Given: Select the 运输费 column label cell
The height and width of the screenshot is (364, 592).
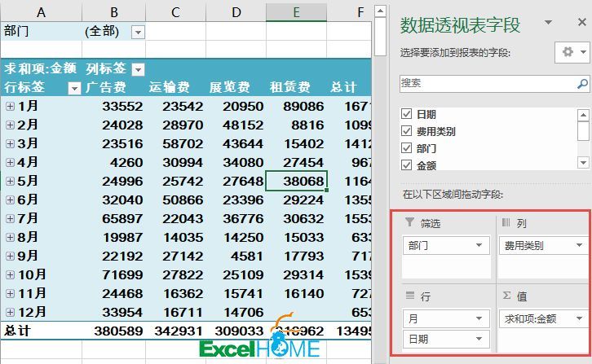Looking at the screenshot, I should point(175,87).
